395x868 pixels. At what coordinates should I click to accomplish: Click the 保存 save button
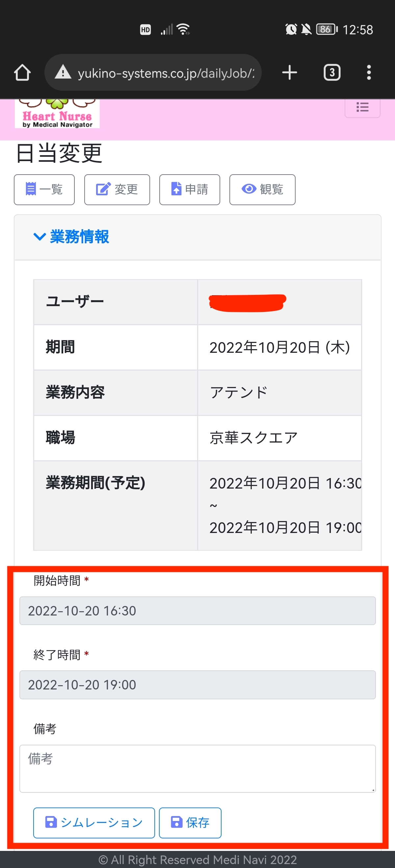point(190,823)
